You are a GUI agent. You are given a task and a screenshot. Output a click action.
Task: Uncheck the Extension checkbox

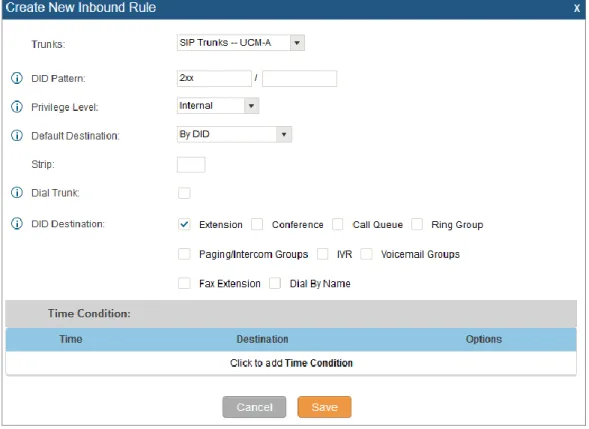pyautogui.click(x=184, y=225)
